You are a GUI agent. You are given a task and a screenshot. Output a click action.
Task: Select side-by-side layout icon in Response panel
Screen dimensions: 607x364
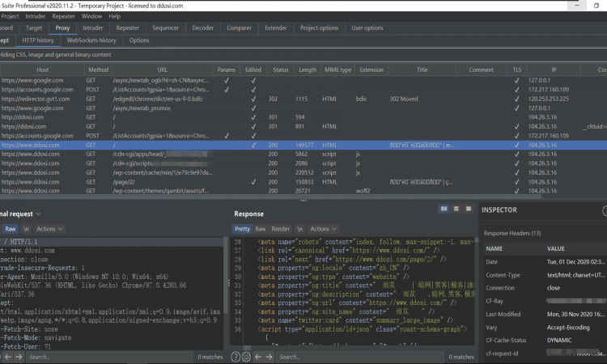444,209
